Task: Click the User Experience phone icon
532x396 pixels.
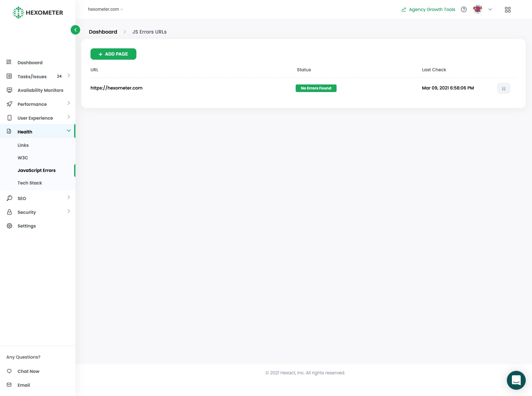Action: pyautogui.click(x=9, y=118)
